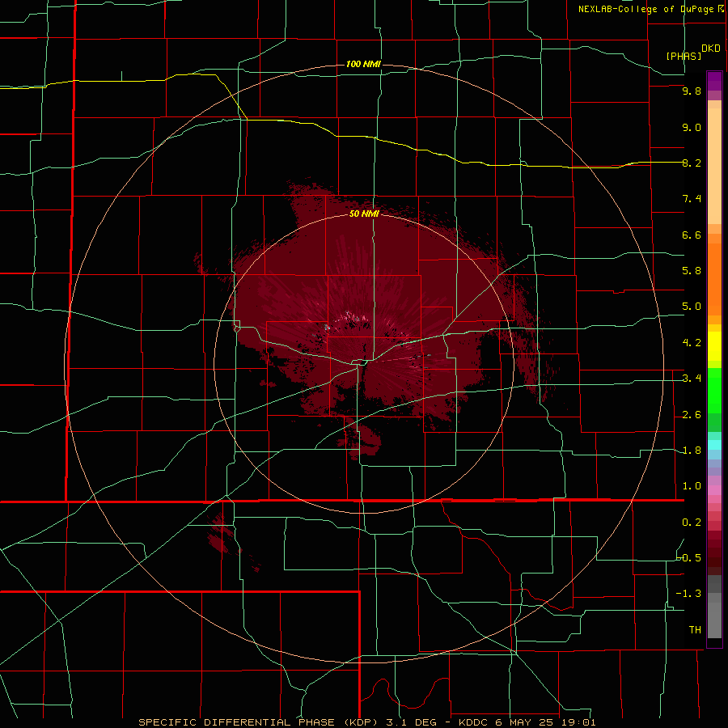Click the 50 NMI range ring label

click(x=364, y=214)
